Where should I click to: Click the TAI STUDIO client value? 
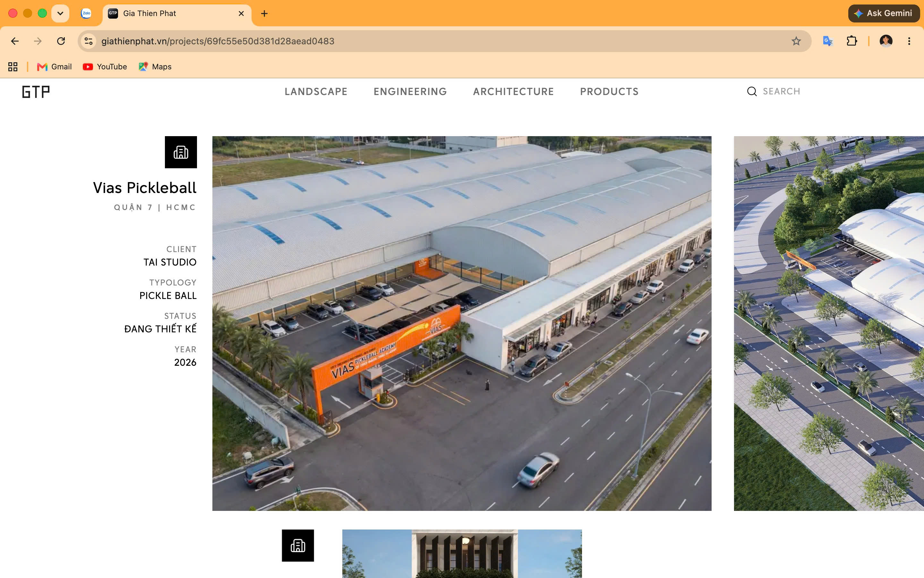click(170, 262)
